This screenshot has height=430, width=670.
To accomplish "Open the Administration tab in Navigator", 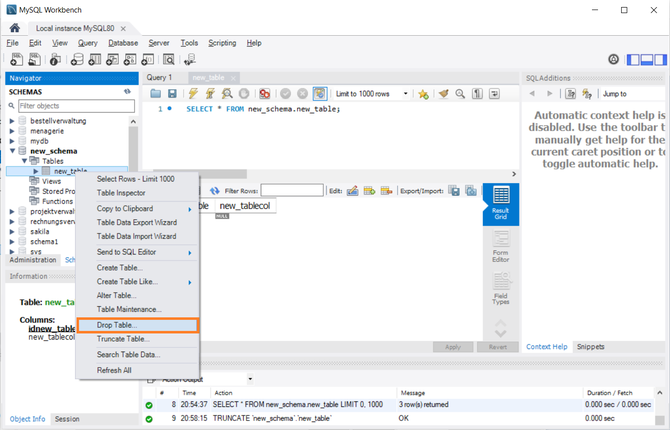I will click(x=33, y=260).
